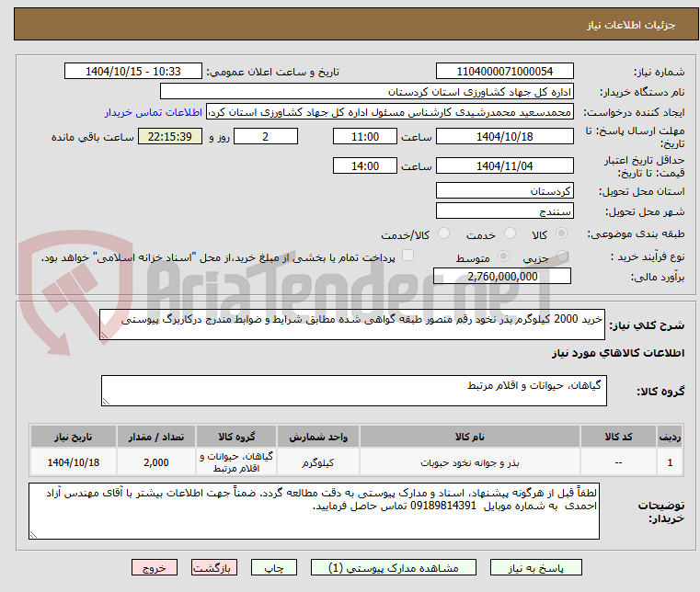Image resolution: width=700 pixels, height=592 pixels.
Task: Click the price validity time 14:00 field
Action: click(365, 166)
